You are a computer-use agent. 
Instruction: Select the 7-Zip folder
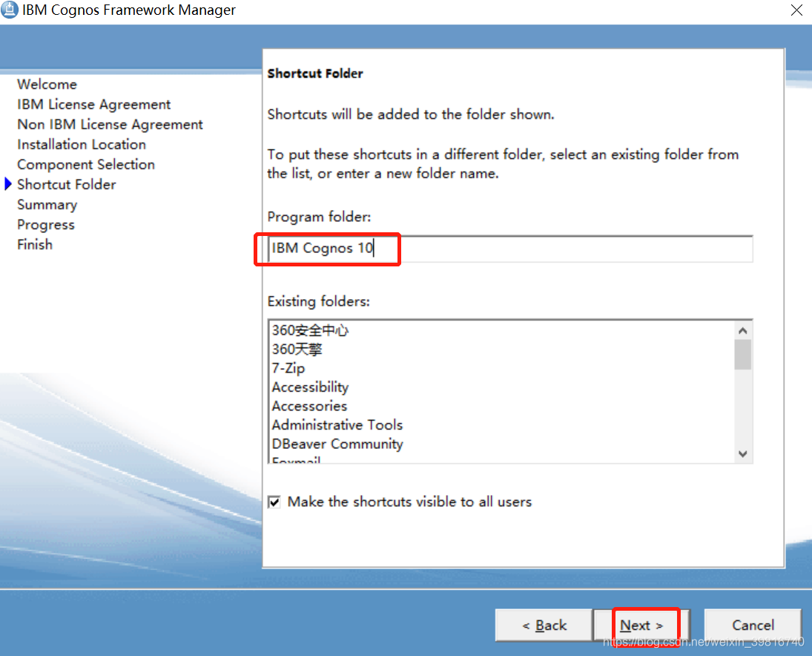(x=288, y=368)
